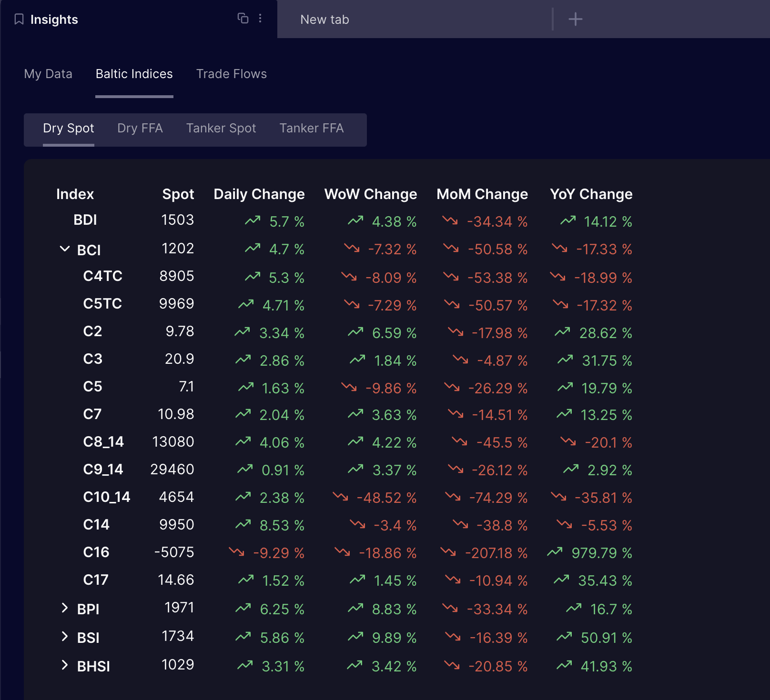Add a new tab with the plus icon
Screen dimensions: 770x700
[576, 19]
